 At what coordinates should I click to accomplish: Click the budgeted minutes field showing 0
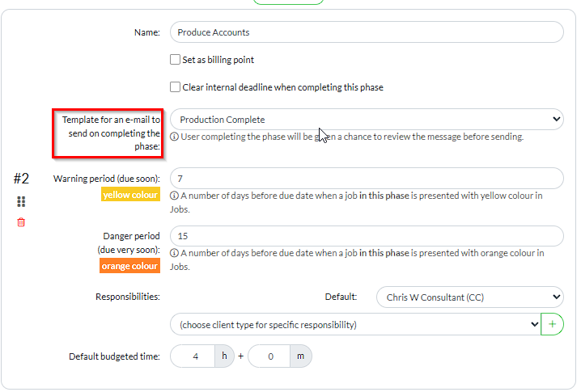coord(269,356)
